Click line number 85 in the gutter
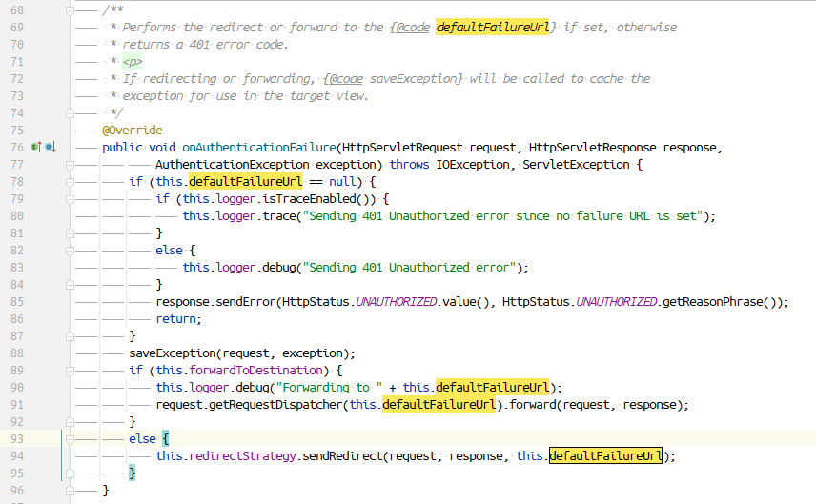The height and width of the screenshot is (504, 816). (x=17, y=302)
